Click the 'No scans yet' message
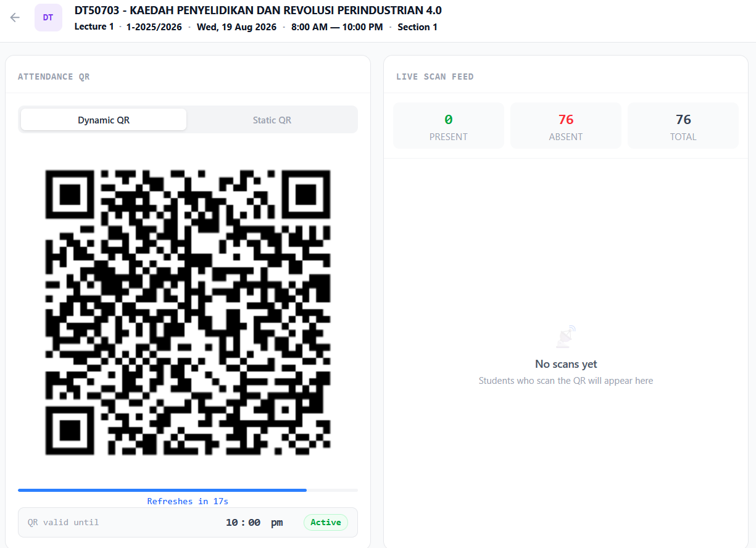Screen dimensions: 756x548 (566, 364)
